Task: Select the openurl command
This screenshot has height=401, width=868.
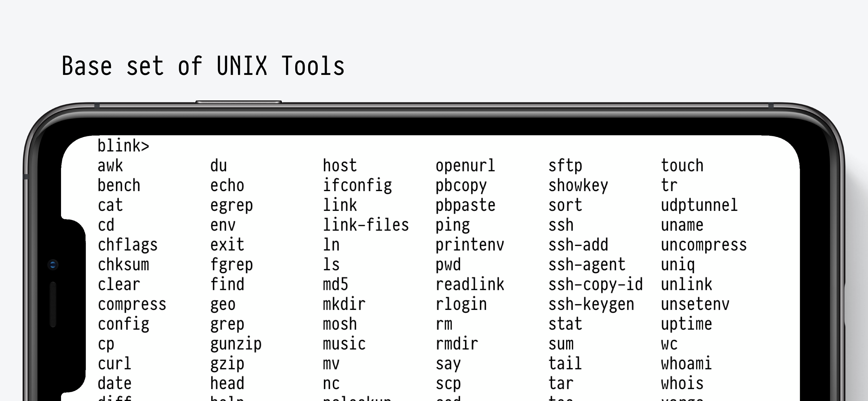Action: (465, 165)
